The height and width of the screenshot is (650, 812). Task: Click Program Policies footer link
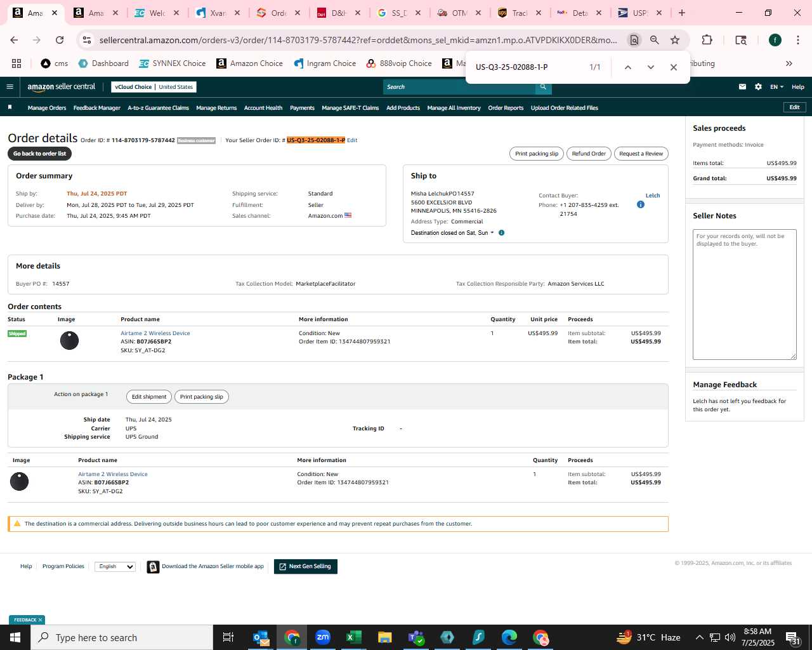63,566
